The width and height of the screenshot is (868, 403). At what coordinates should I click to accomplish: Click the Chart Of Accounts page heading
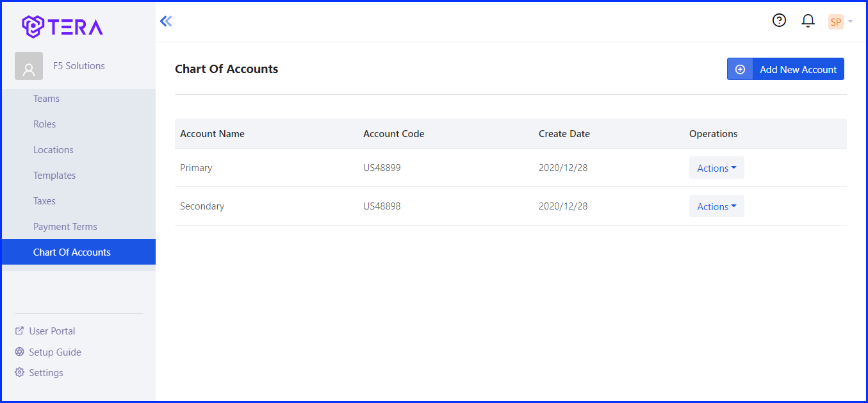[x=227, y=69]
